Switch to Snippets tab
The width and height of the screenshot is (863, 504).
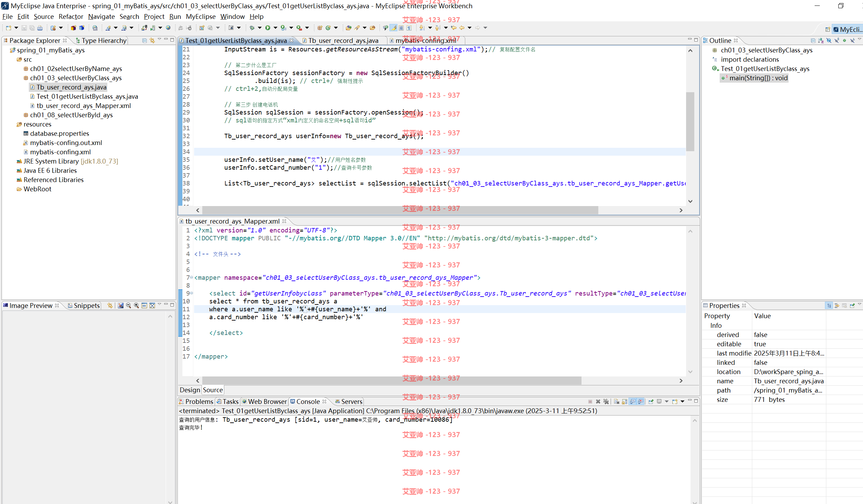(x=84, y=305)
